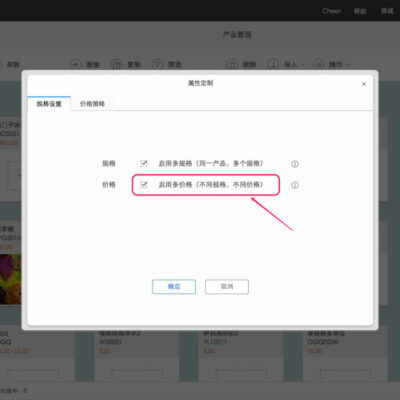
Task: Click info icon beside 启用多规格 option
Action: click(x=295, y=164)
